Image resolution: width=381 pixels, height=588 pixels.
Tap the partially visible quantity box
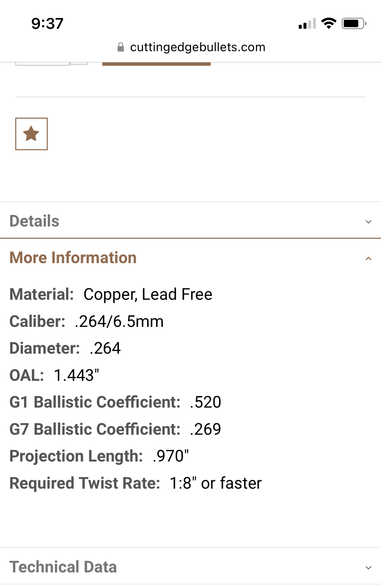click(x=43, y=64)
